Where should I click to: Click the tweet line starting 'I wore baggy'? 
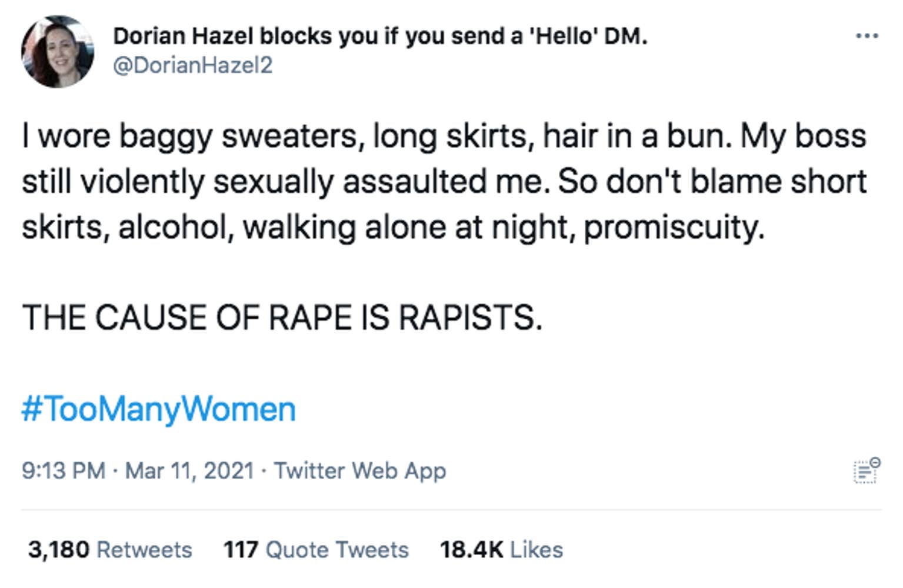(444, 136)
